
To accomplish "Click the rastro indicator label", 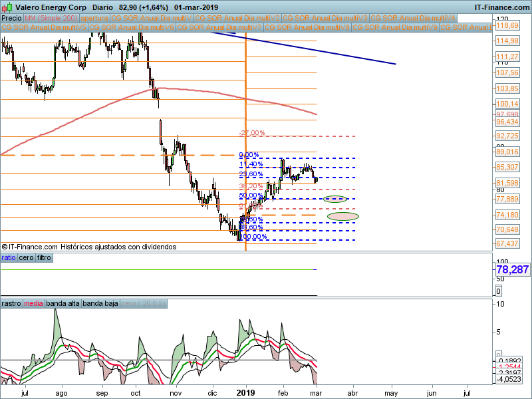I will click(11, 303).
